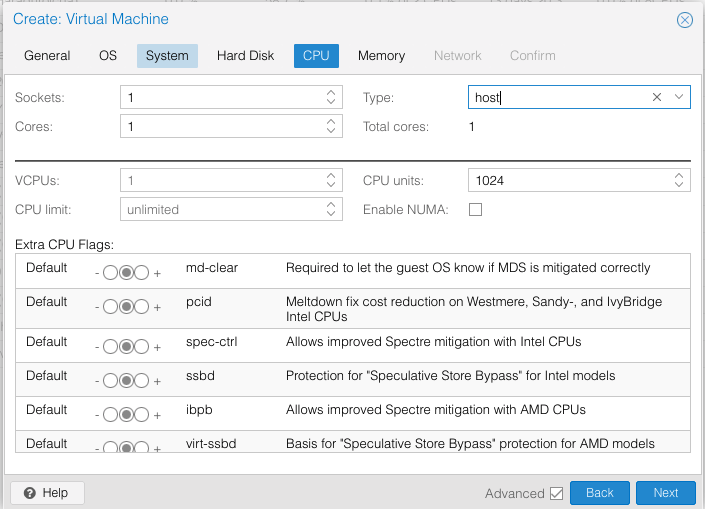Image resolution: width=705 pixels, height=509 pixels.
Task: Enable the NUMA checkbox
Action: tap(475, 210)
